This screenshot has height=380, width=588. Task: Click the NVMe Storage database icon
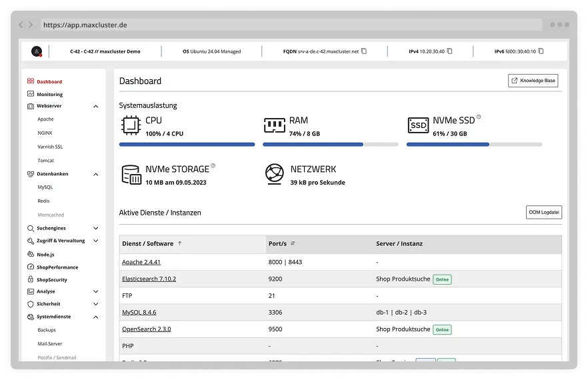[131, 175]
